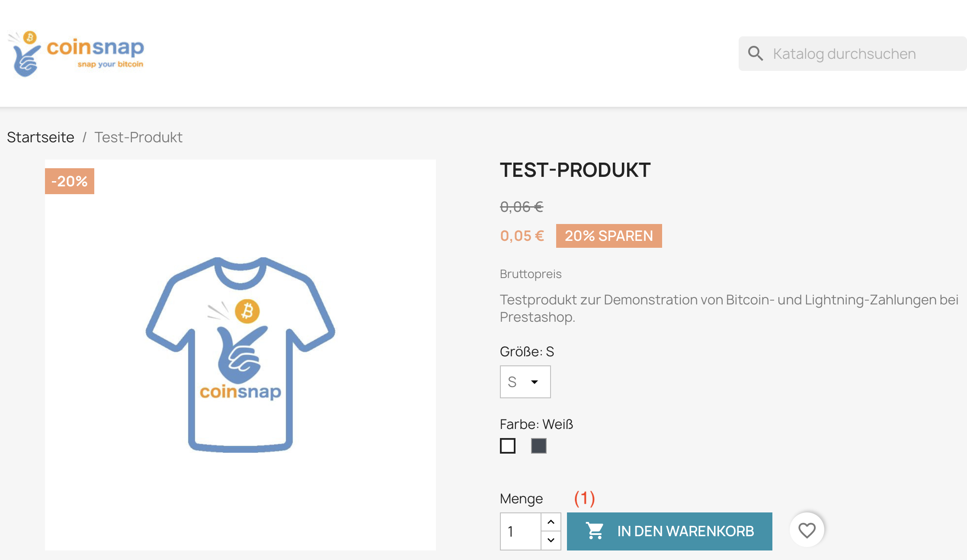Click the shopping cart icon on the button
Viewport: 967px width, 560px height.
click(595, 531)
